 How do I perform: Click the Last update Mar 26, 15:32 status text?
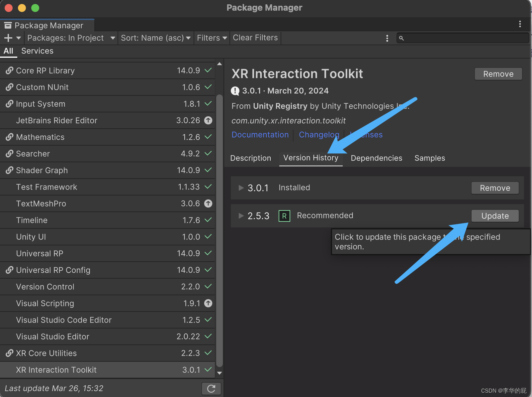(54, 388)
